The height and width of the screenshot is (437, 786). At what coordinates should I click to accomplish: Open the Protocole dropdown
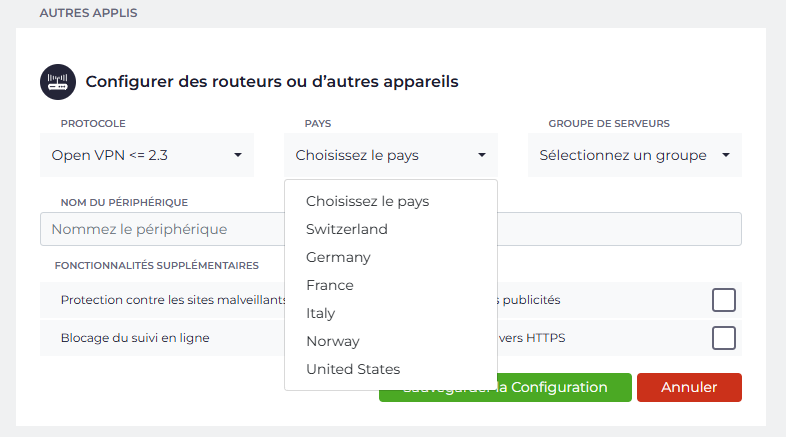147,155
